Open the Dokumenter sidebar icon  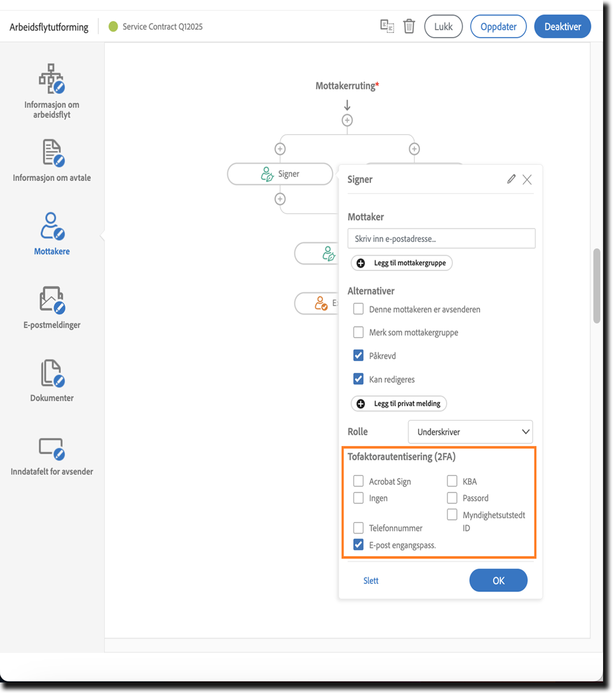[52, 373]
